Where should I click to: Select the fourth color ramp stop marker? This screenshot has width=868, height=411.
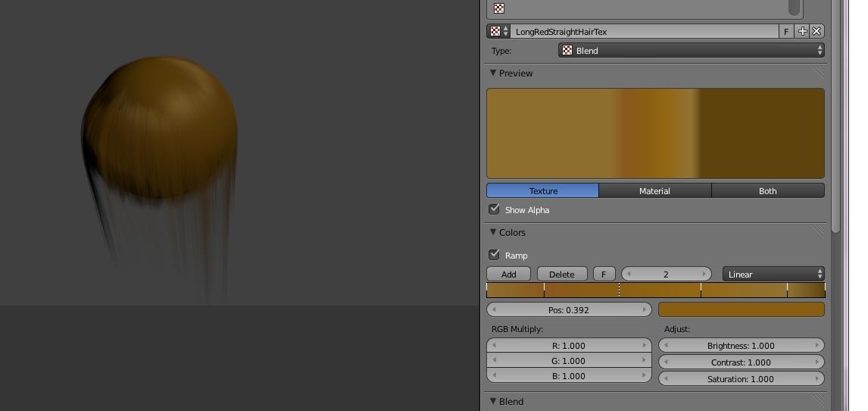tap(701, 290)
